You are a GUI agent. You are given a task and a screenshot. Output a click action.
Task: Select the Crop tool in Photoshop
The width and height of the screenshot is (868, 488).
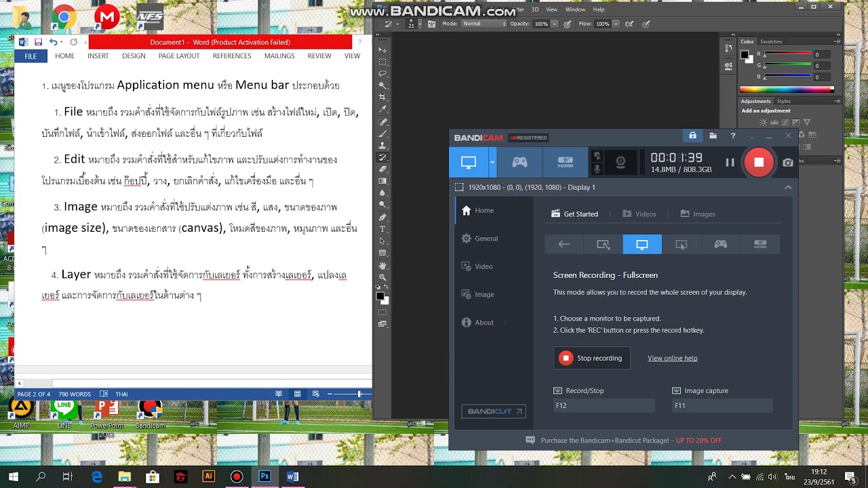click(x=382, y=97)
